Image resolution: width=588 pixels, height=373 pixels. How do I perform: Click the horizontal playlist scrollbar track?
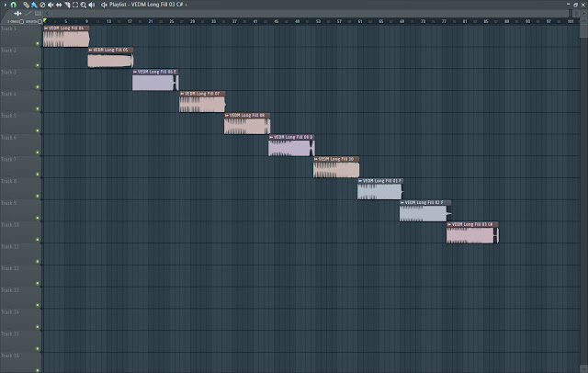pyautogui.click(x=310, y=14)
